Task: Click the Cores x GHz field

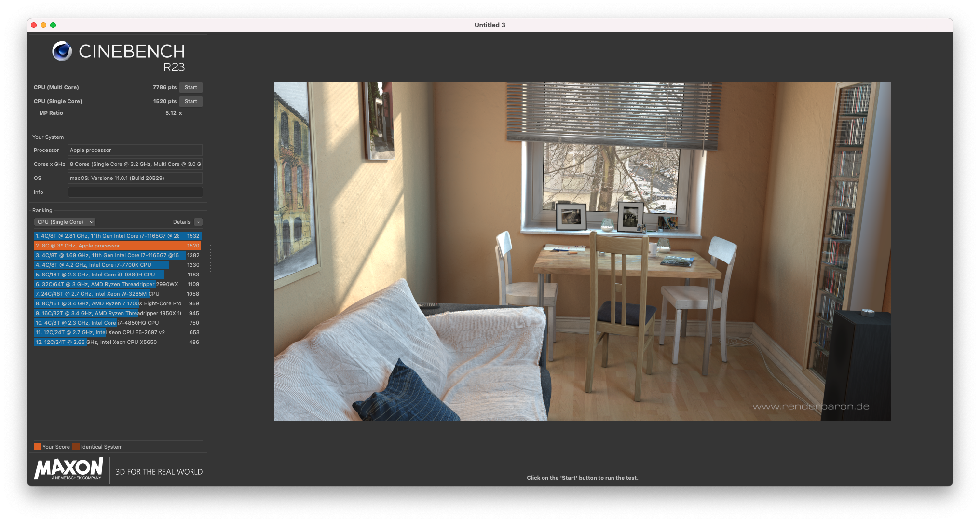Action: click(135, 164)
